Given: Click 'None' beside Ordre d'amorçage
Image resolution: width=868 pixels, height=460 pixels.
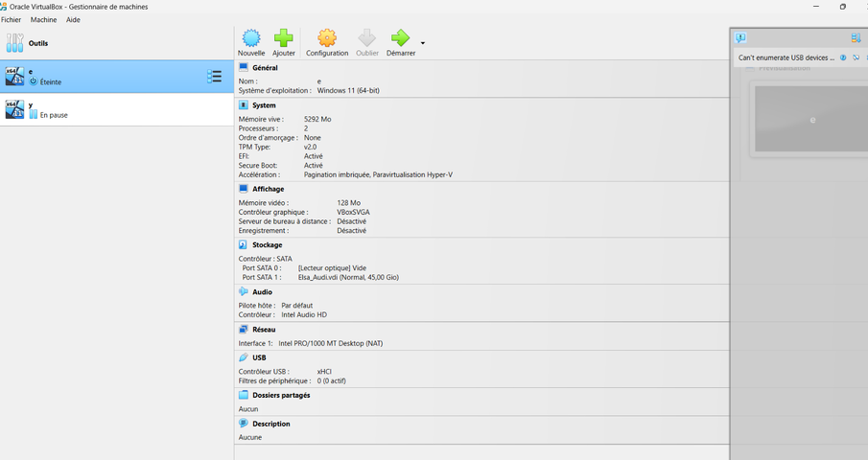Looking at the screenshot, I should (x=313, y=137).
